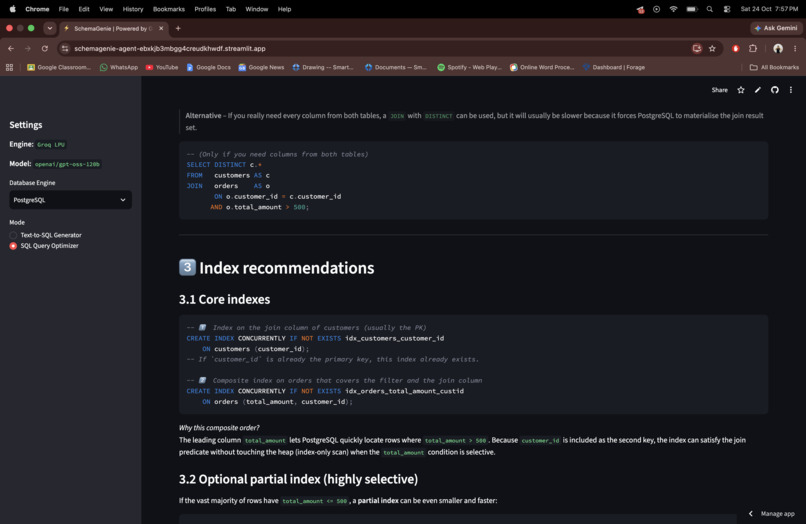
Task: Click the 3.2 Optional partial index heading
Action: click(298, 479)
